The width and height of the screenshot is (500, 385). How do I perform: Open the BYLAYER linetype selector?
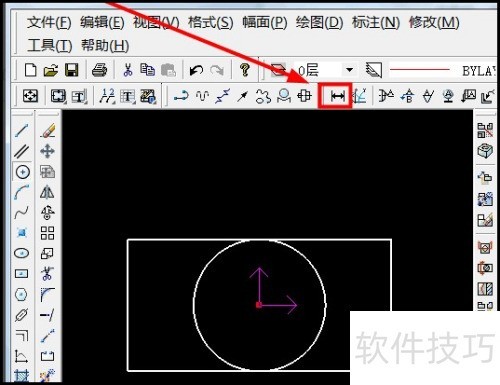click(x=443, y=70)
